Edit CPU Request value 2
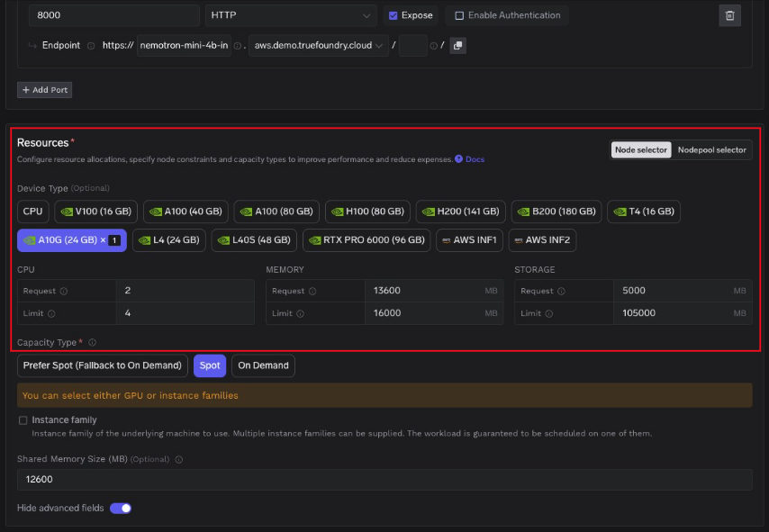The width and height of the screenshot is (769, 532). 185,291
